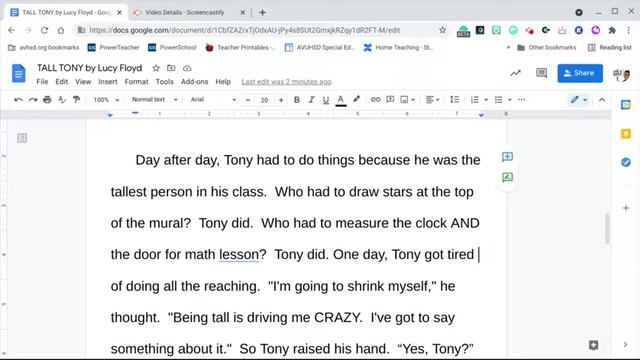Image resolution: width=640 pixels, height=360 pixels.
Task: Open comment history icon
Action: 541,73
